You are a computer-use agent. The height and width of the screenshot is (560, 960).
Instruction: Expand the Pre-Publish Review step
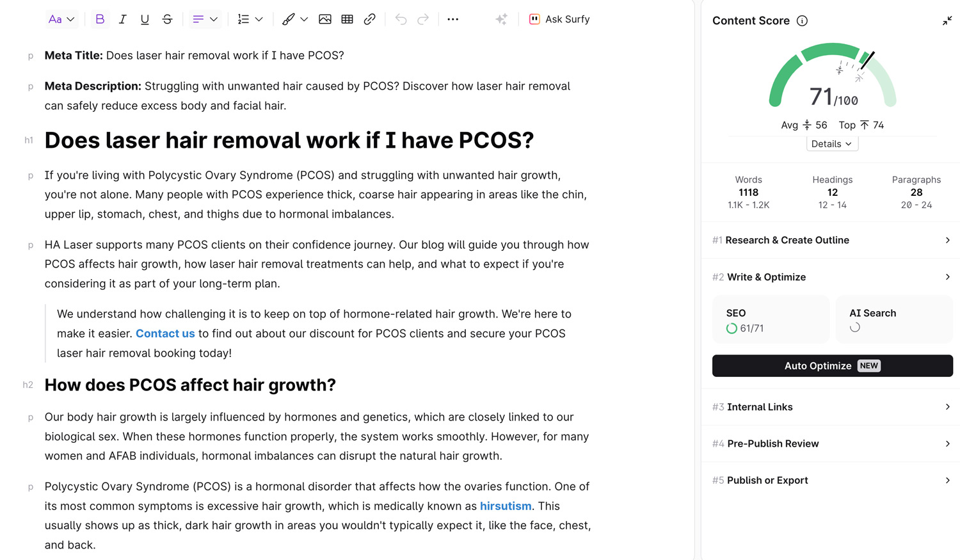click(831, 444)
